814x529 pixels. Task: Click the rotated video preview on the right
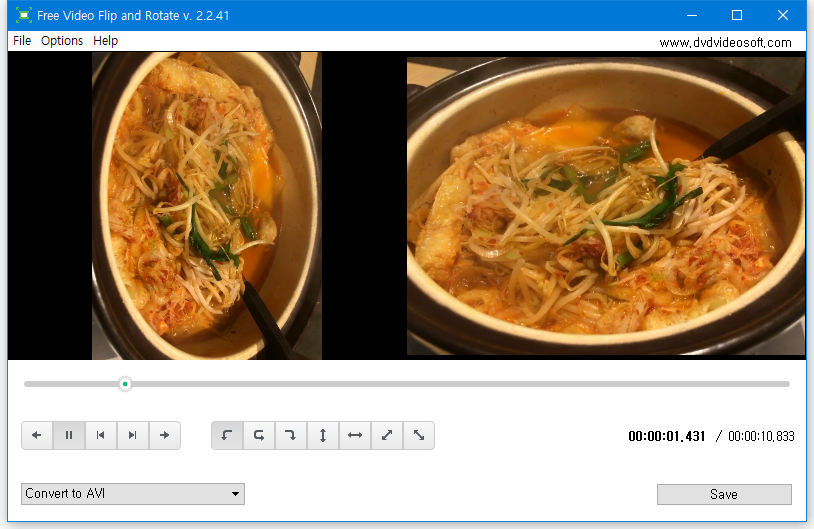coord(606,206)
